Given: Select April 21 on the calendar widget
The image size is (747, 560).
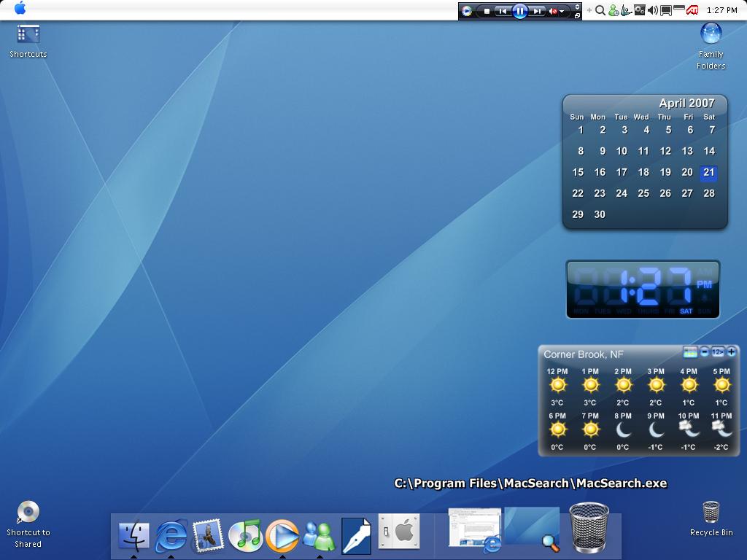Looking at the screenshot, I should (709, 172).
